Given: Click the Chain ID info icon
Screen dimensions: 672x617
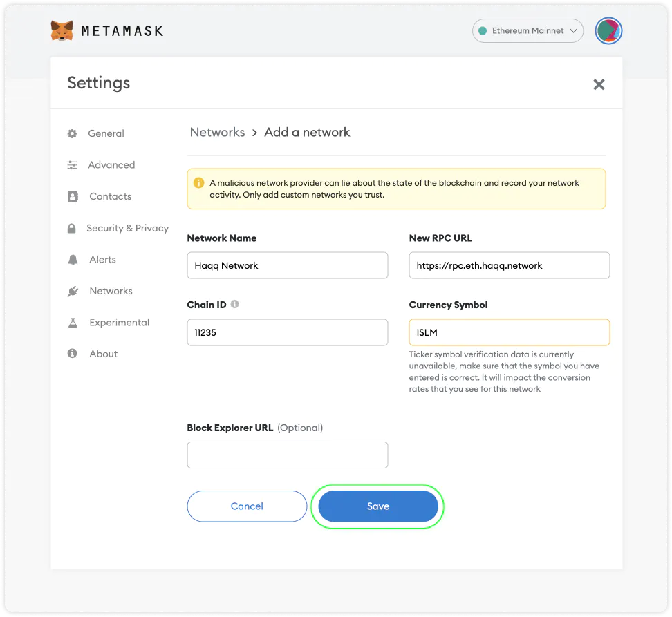Looking at the screenshot, I should [x=235, y=304].
